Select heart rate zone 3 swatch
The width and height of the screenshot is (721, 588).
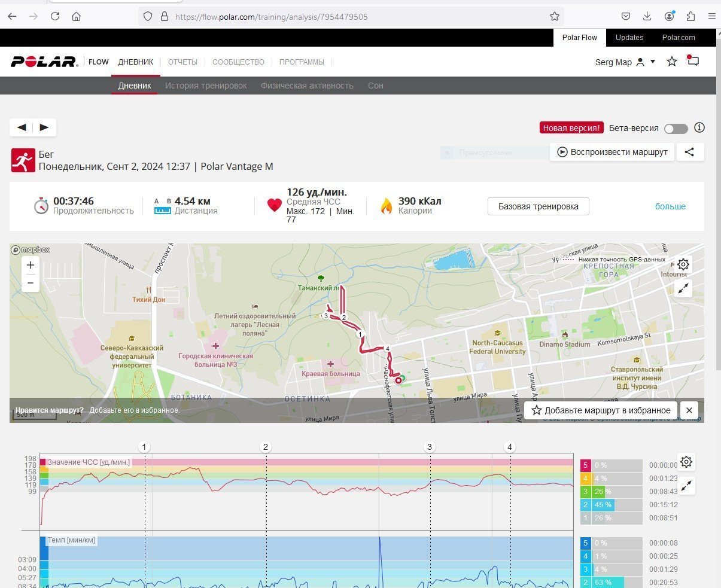[586, 491]
